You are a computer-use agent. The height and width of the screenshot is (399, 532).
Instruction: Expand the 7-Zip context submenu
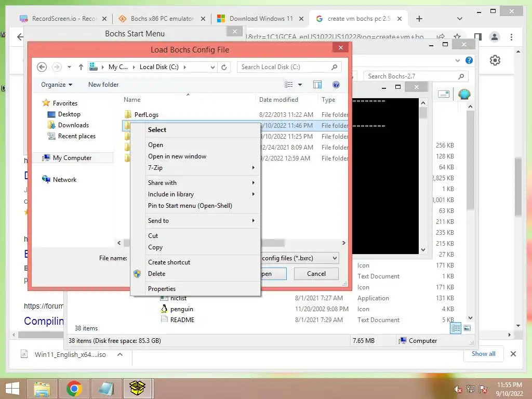click(x=195, y=168)
